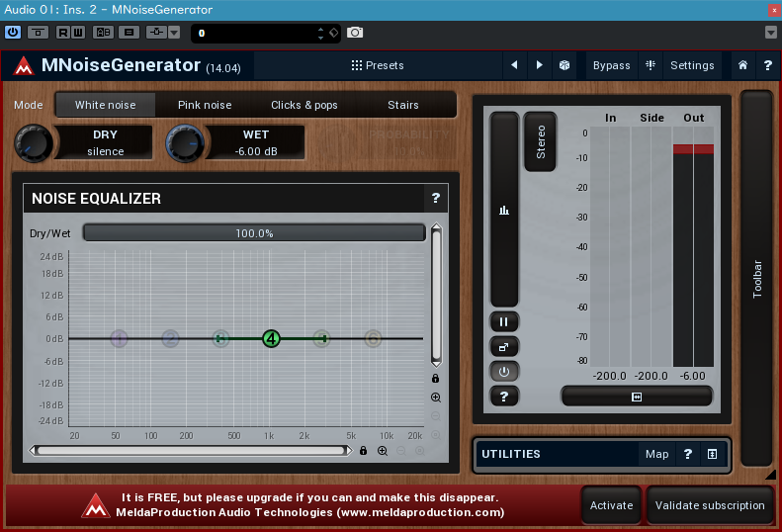782x532 pixels.
Task: Click the diamond icon beside preset field
Action: tap(333, 33)
